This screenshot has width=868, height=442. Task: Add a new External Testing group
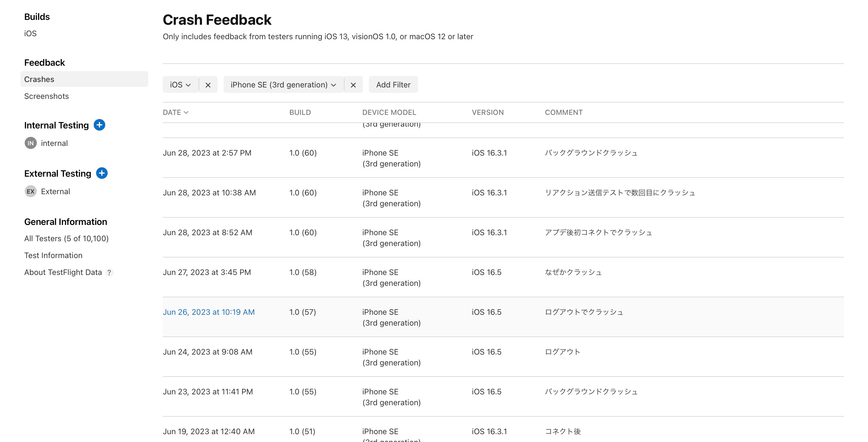[x=102, y=173]
